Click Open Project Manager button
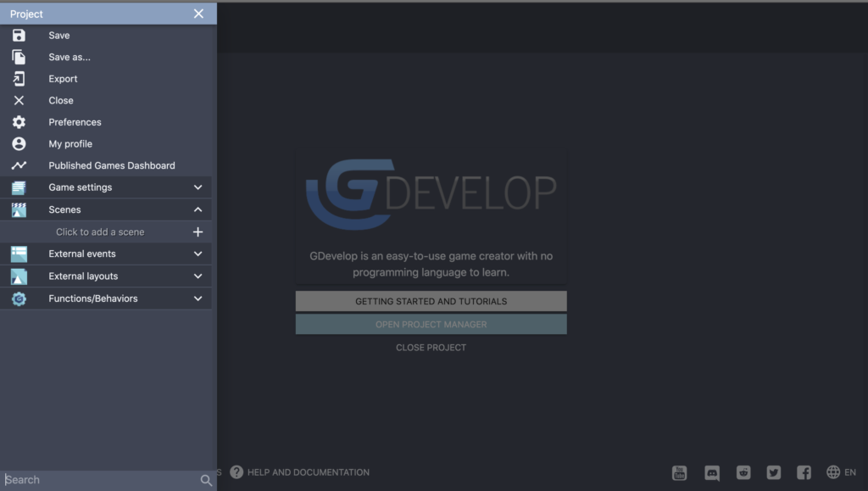 (431, 325)
